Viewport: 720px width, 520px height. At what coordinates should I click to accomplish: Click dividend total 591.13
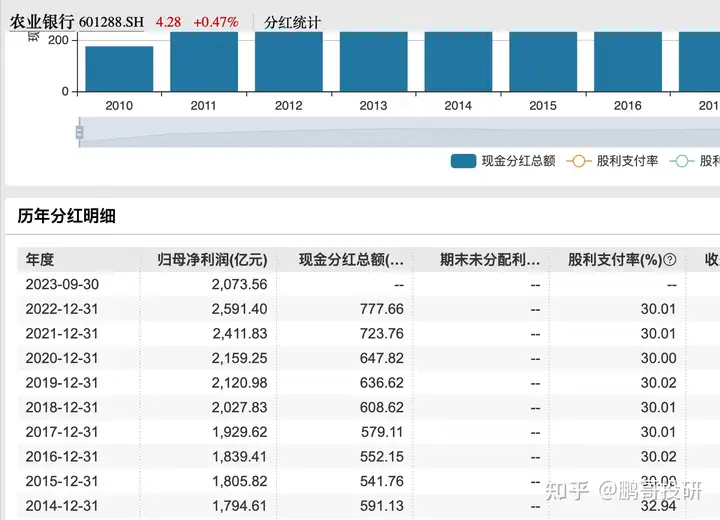[x=382, y=506]
